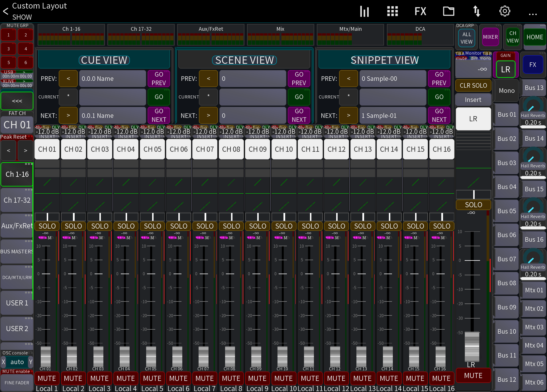Open the folder icon in top bar

tap(448, 11)
